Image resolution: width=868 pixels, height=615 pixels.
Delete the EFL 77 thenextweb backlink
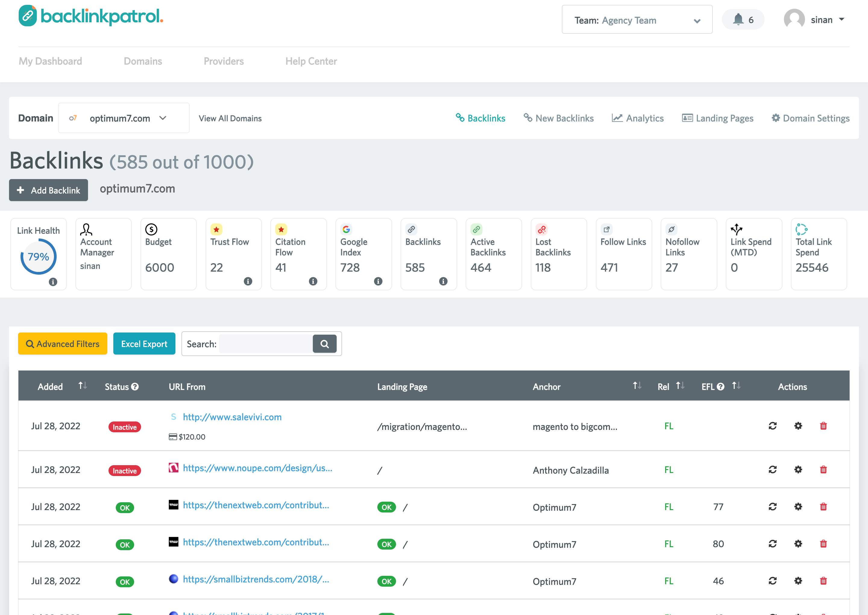pyautogui.click(x=823, y=507)
